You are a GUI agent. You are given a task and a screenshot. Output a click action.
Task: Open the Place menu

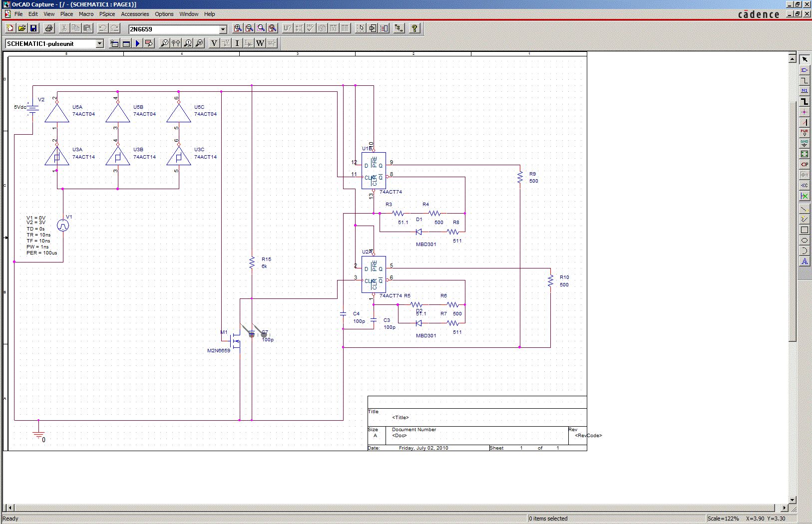coord(66,14)
